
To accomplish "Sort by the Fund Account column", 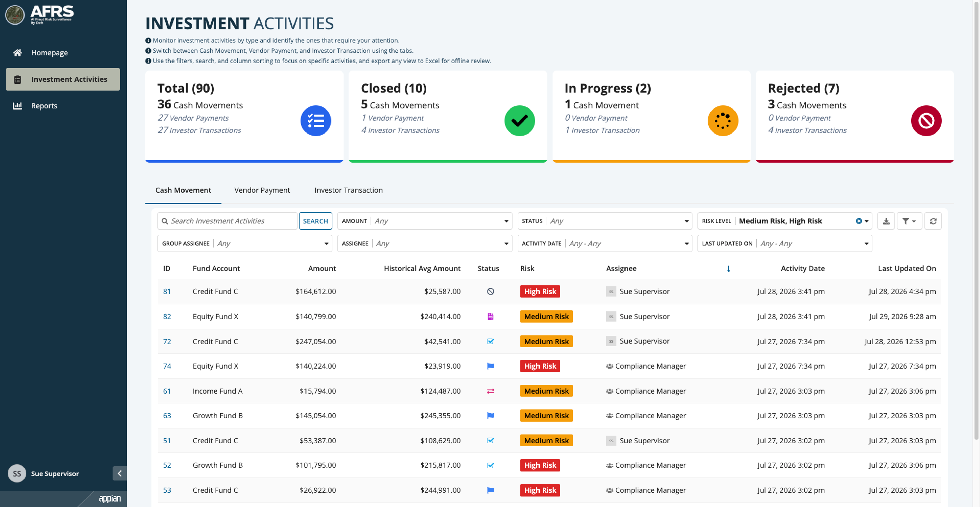I will coord(216,268).
